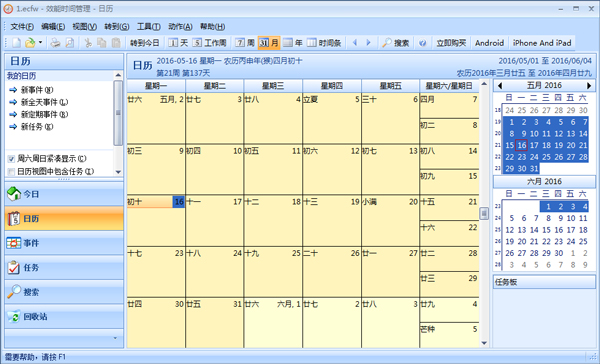This screenshot has height=364, width=600.
Task: Click the 星期三 column header
Action: 273,86
